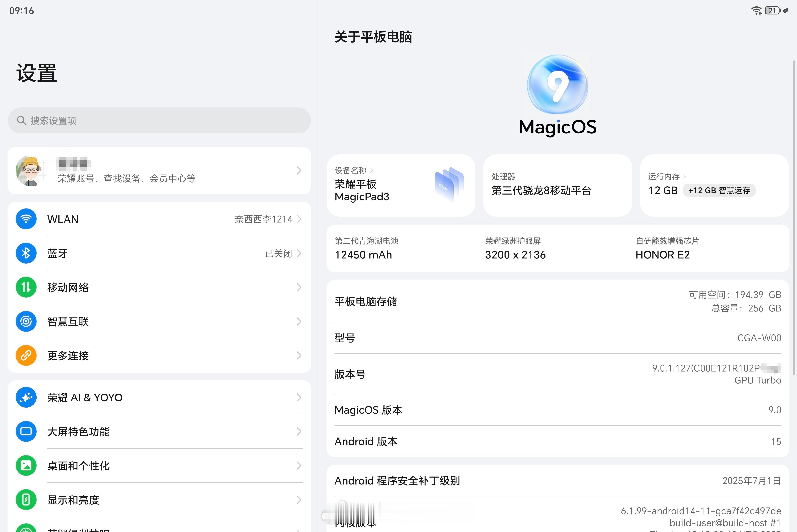Tap the 3200 x 2136 resolution value

[x=515, y=255]
